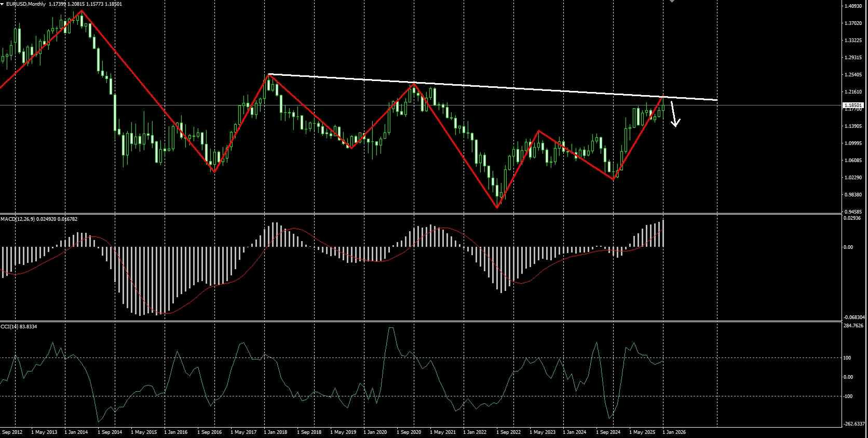Screen dimensions: 868x438
Task: Click the 0.98380 price axis label
Action: [853, 195]
